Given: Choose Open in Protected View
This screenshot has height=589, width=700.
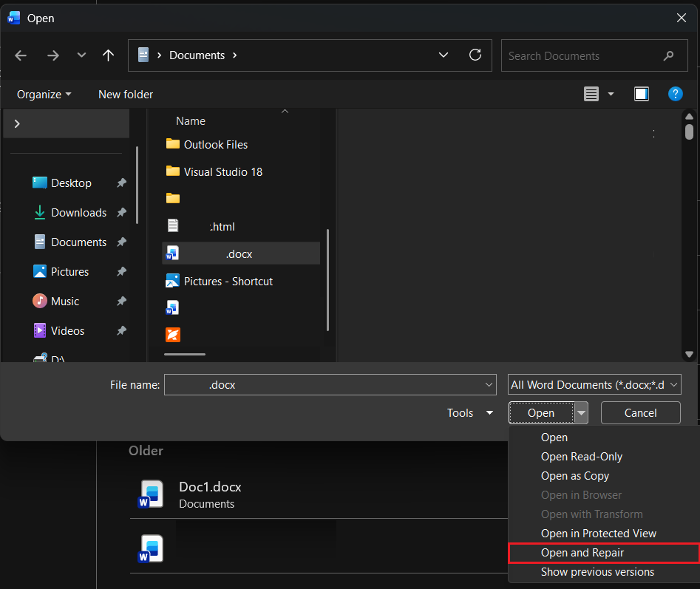Looking at the screenshot, I should [598, 534].
